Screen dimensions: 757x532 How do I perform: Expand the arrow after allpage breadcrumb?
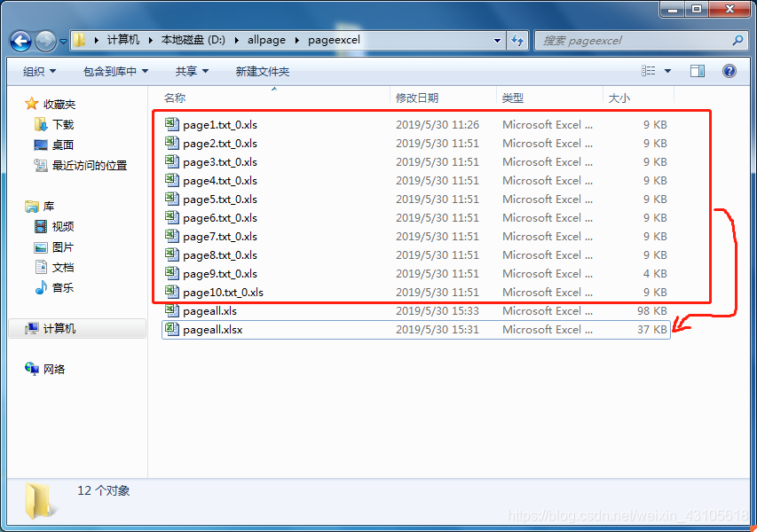point(297,40)
